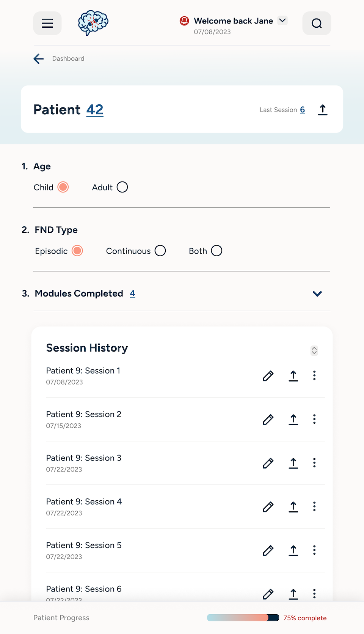This screenshot has height=634, width=364.
Task: Edit Session 1 with pencil icon
Action: coord(268,376)
